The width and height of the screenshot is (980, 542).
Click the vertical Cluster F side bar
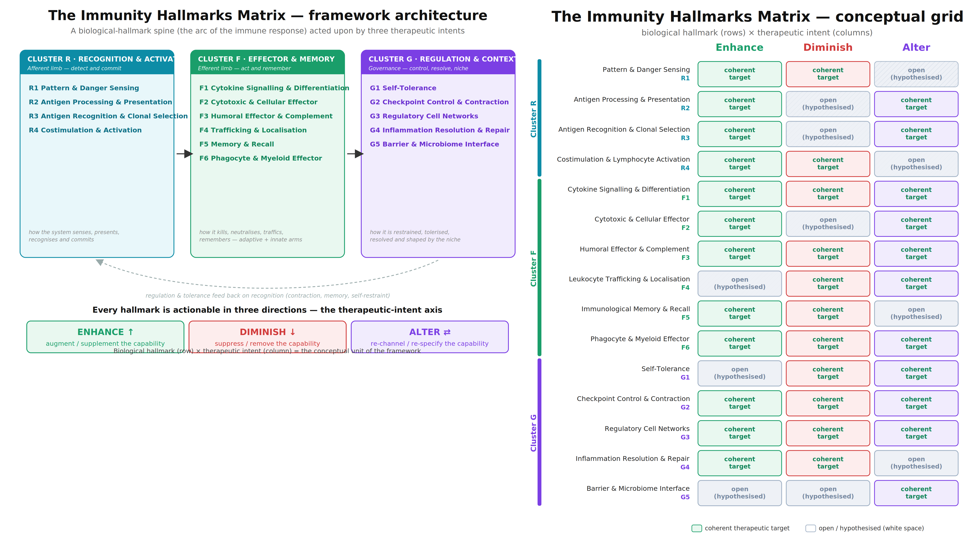point(539,268)
